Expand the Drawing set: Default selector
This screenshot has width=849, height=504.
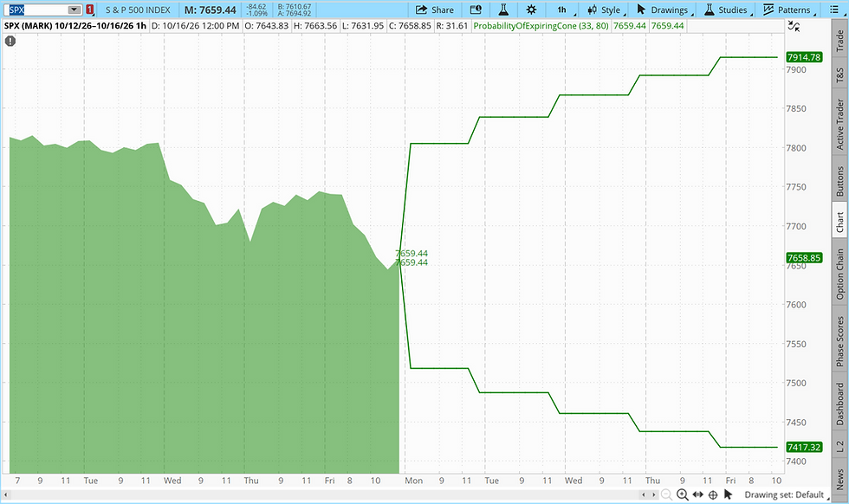(x=787, y=494)
